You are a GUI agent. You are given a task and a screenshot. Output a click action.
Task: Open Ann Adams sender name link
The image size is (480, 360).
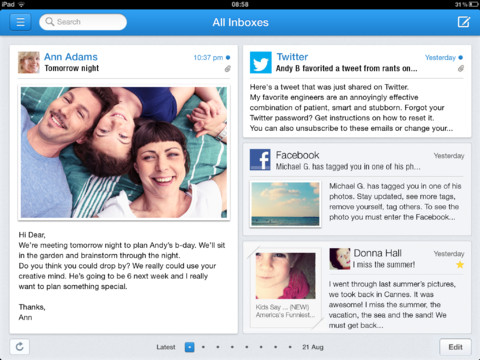(71, 57)
